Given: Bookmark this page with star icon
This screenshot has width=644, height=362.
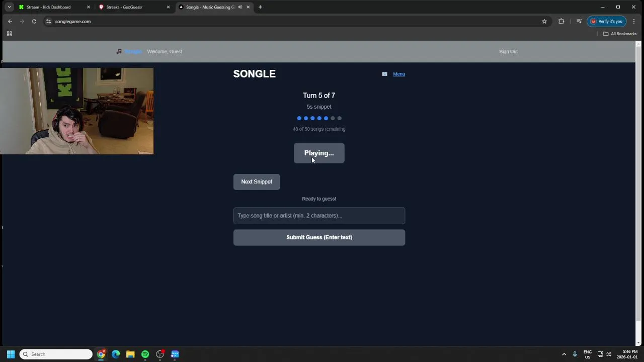Looking at the screenshot, I should 544,21.
